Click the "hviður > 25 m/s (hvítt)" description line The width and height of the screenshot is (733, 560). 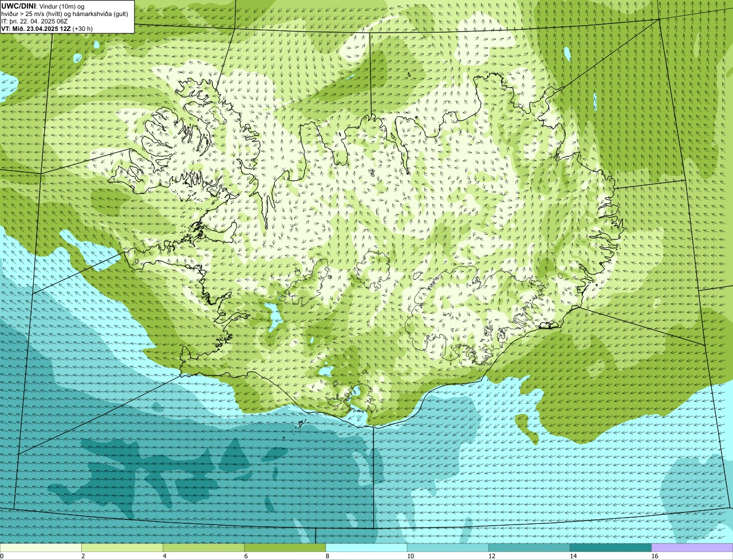tap(65, 13)
